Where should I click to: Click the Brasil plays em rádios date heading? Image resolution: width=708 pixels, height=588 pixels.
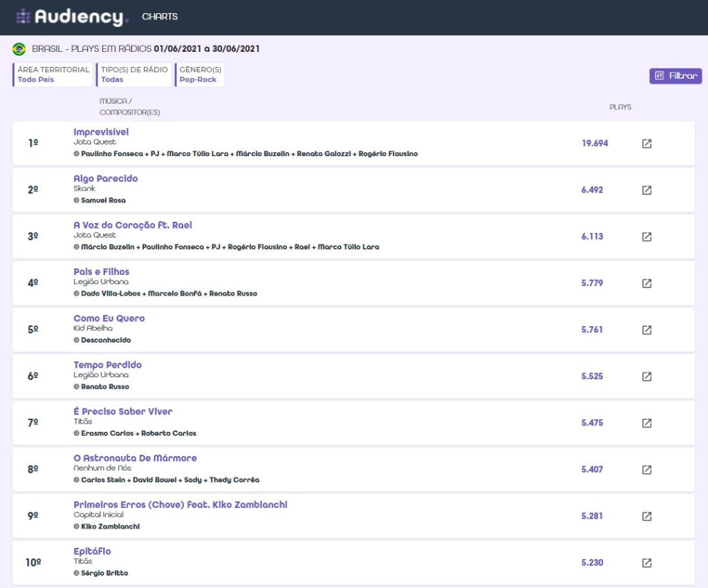pyautogui.click(x=145, y=49)
